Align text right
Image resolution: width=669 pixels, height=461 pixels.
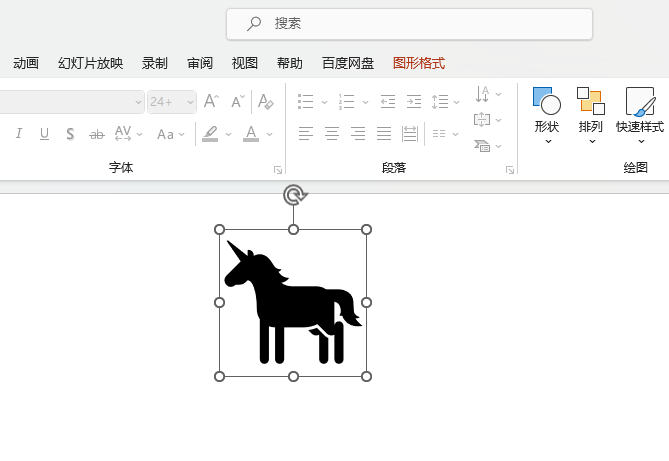[358, 134]
